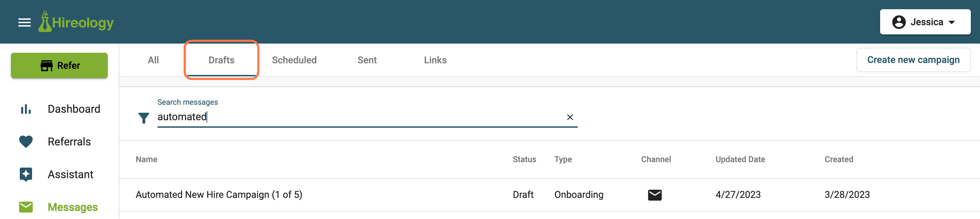Click the Dashboard bar chart icon
Viewport: 980px width, 219px height.
coord(26,109)
